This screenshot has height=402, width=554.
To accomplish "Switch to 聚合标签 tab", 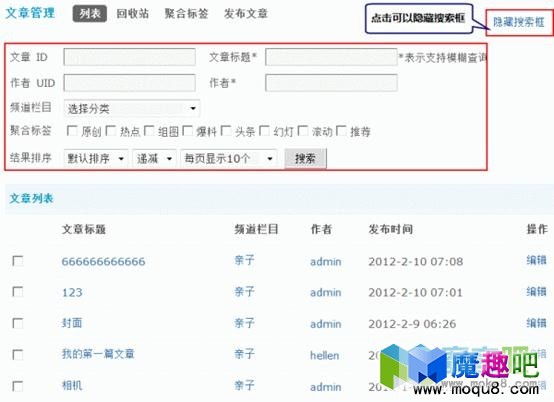I will tap(186, 14).
